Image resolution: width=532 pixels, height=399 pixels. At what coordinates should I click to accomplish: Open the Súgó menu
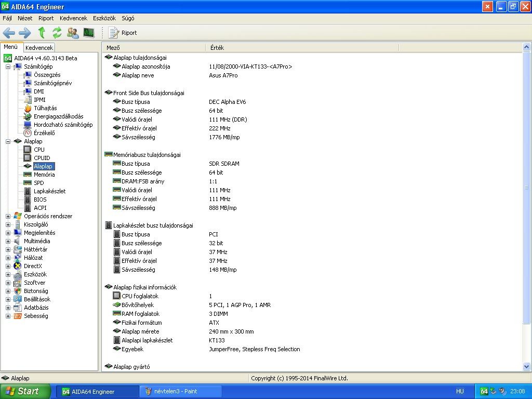click(128, 18)
